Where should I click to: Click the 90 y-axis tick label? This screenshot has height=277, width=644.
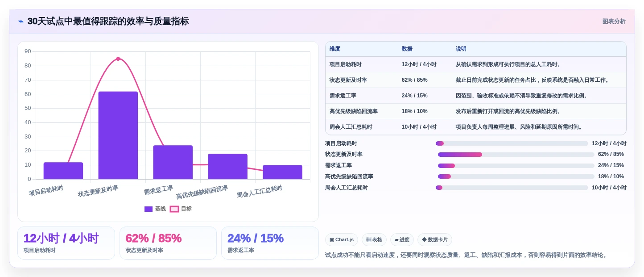(x=28, y=51)
